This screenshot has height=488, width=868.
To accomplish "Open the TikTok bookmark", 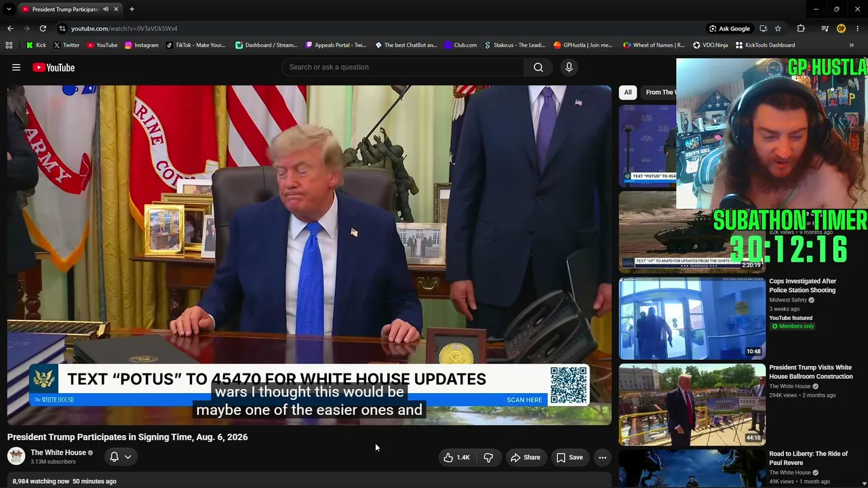I will [195, 45].
